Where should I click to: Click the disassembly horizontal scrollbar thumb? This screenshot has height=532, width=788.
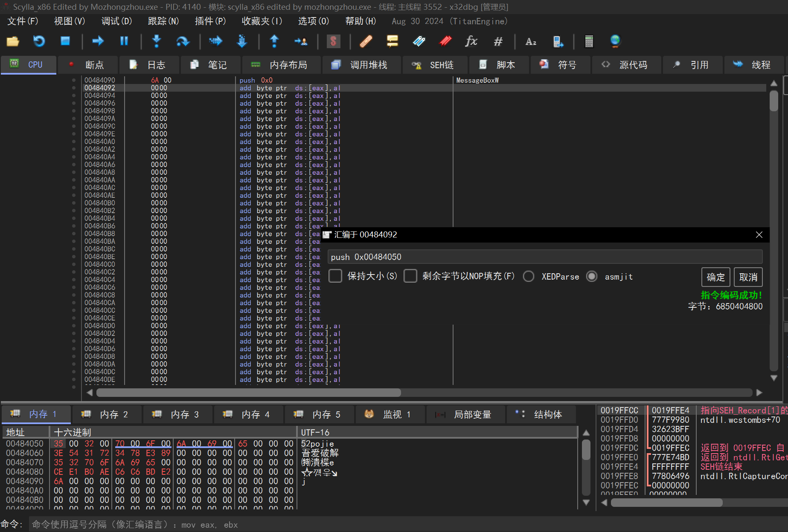(248, 393)
